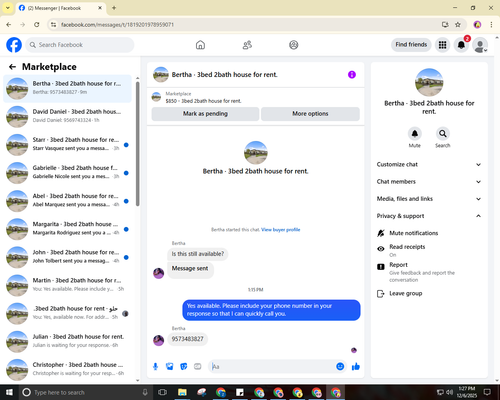The width and height of the screenshot is (500, 400).
Task: Open Abel Marquez conversation
Action: pos(68,201)
